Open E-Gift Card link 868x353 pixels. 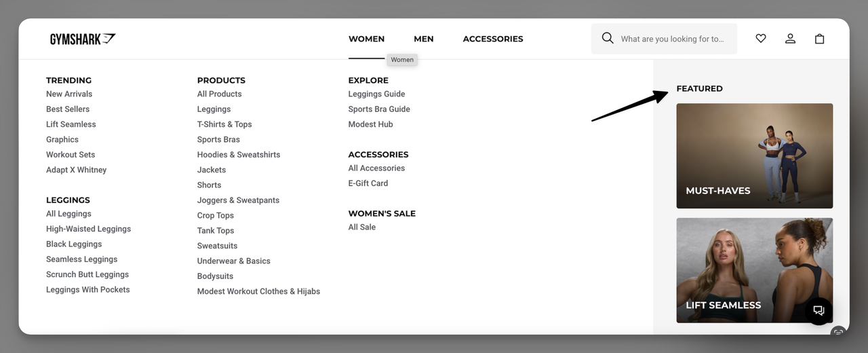click(x=368, y=183)
